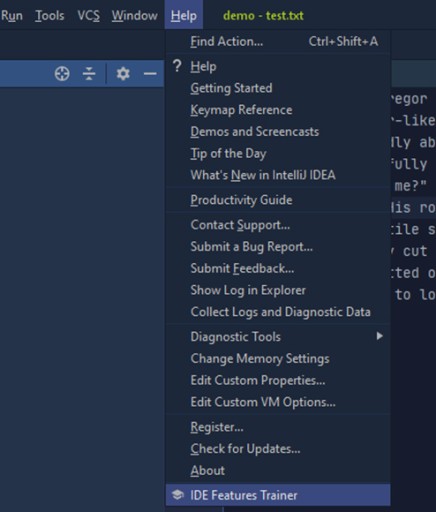Open the About dialog entry
Viewport: 436px width, 512px height.
(x=278, y=470)
